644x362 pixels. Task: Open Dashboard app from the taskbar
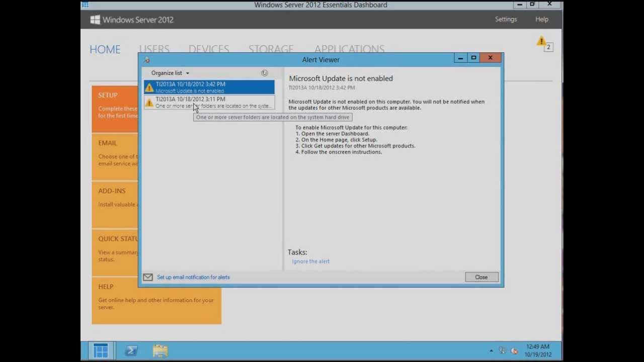(101, 350)
